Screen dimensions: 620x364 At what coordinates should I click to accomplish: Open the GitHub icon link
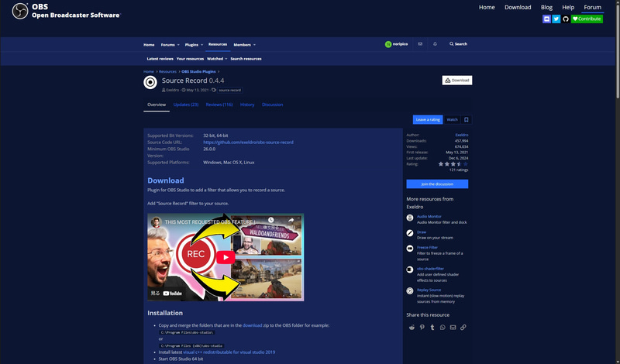point(566,19)
